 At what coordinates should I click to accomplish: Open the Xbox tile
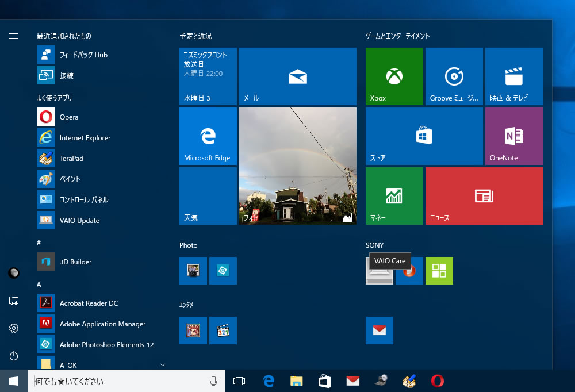(394, 76)
